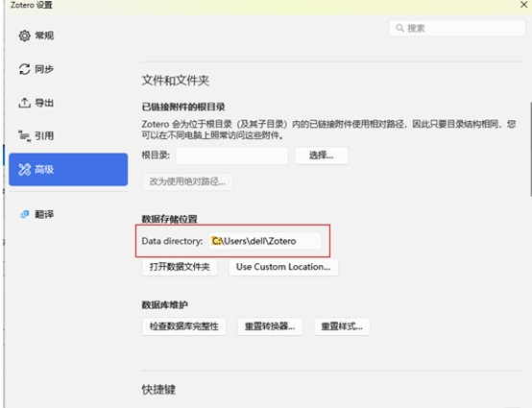
Task: Run 检查数据库完整性 database check
Action: (183, 326)
